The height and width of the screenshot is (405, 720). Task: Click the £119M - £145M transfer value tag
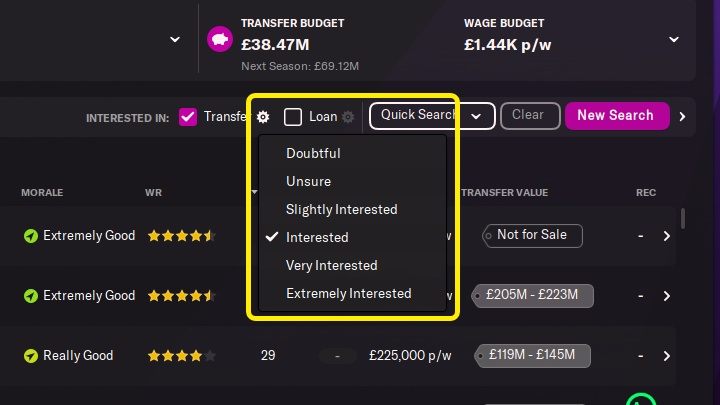pos(538,356)
